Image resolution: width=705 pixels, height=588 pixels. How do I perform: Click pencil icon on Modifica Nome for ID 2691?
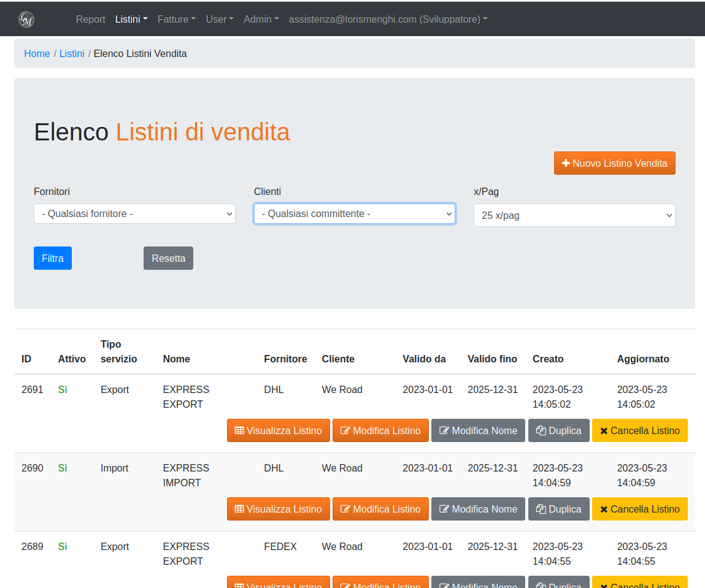pos(444,431)
